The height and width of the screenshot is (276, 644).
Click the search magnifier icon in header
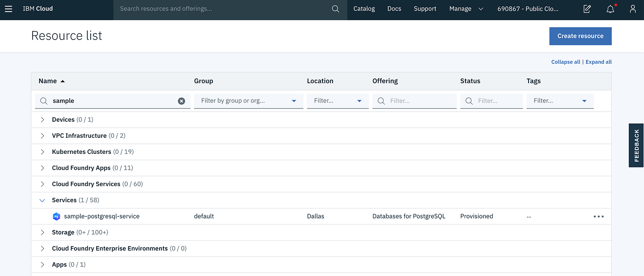click(335, 9)
